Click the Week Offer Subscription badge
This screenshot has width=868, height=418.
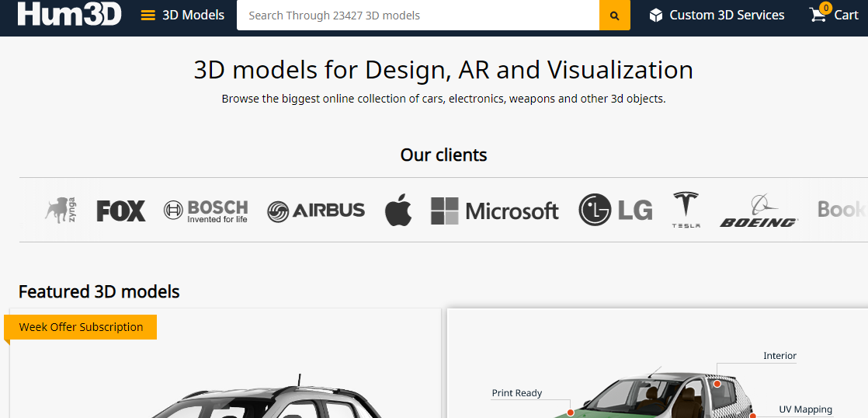click(x=81, y=327)
